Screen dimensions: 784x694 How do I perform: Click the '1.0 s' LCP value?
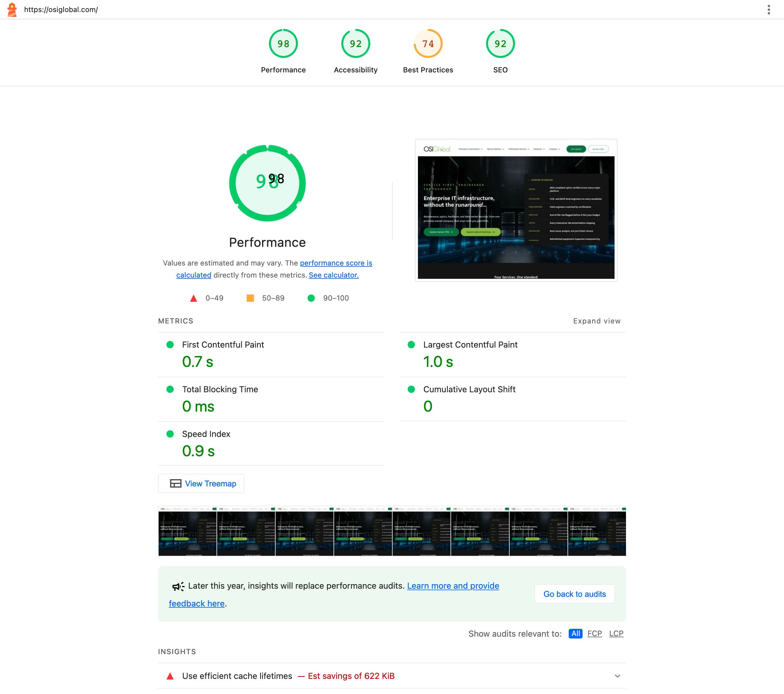pos(438,362)
